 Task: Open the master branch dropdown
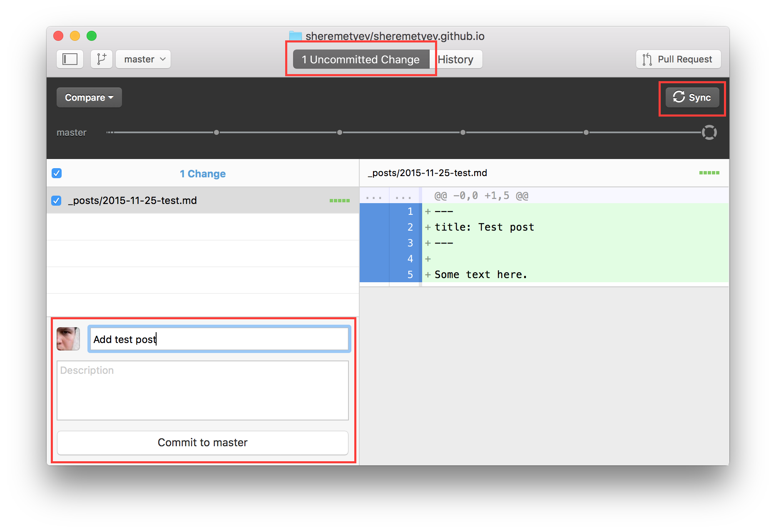point(144,59)
